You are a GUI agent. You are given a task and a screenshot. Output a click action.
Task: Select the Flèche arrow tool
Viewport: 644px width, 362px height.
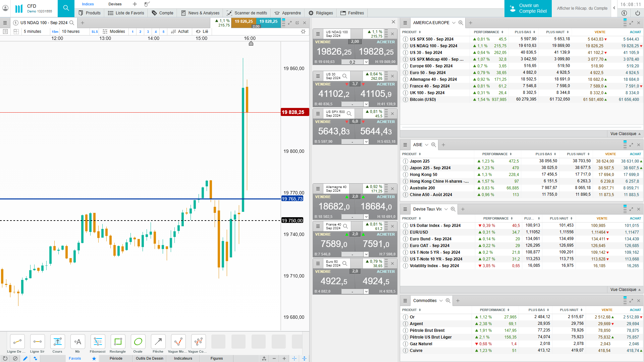pyautogui.click(x=158, y=342)
